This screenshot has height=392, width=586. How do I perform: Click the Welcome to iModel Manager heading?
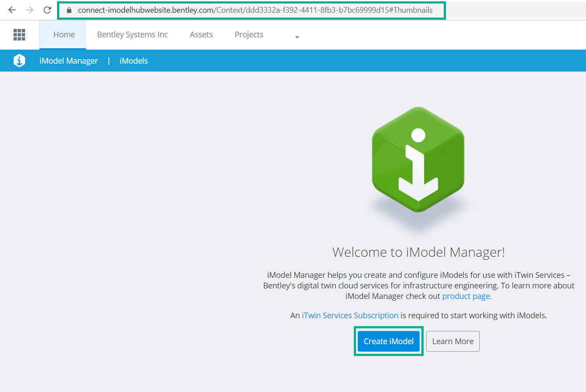pos(419,252)
